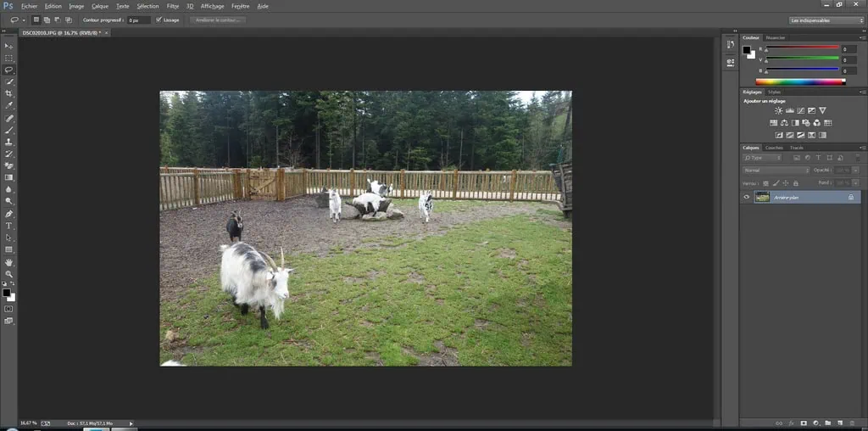Click the trash icon in Calques panel

(x=852, y=423)
